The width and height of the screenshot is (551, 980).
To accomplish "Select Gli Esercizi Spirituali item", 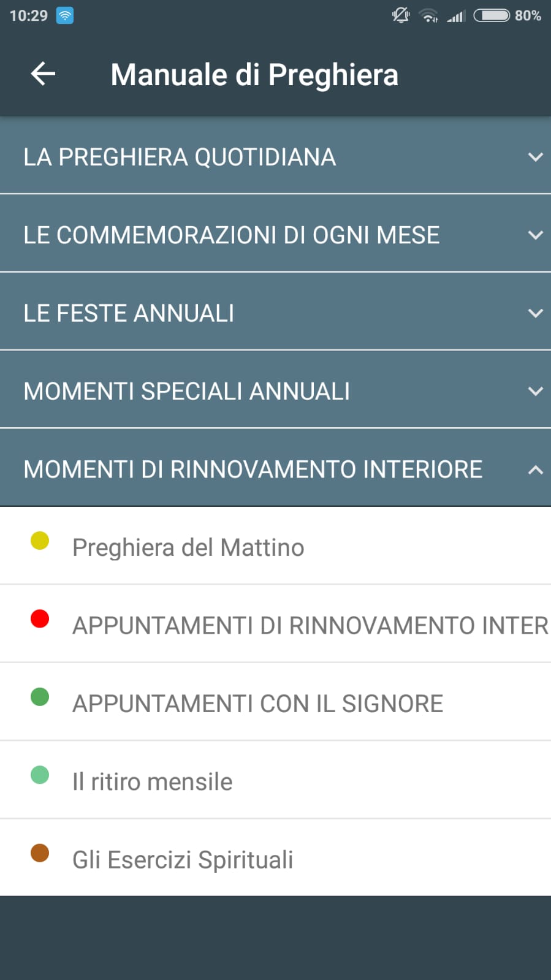I will pyautogui.click(x=183, y=859).
